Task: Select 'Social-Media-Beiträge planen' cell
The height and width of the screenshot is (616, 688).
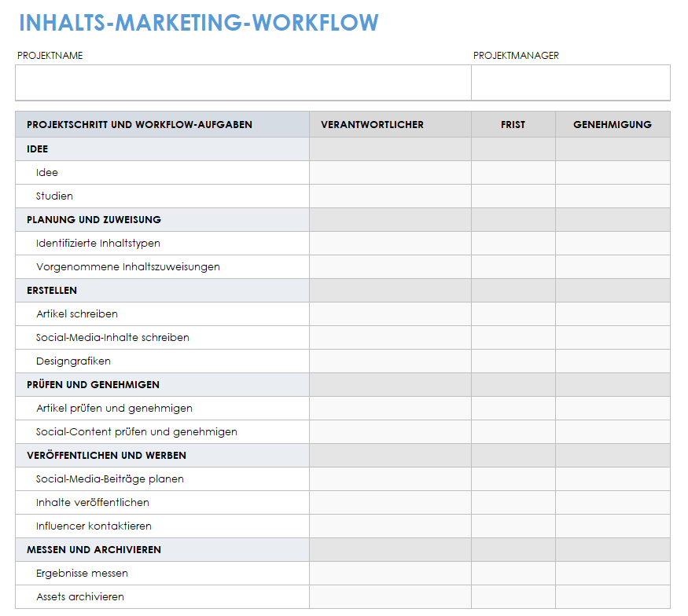Action: coord(162,479)
